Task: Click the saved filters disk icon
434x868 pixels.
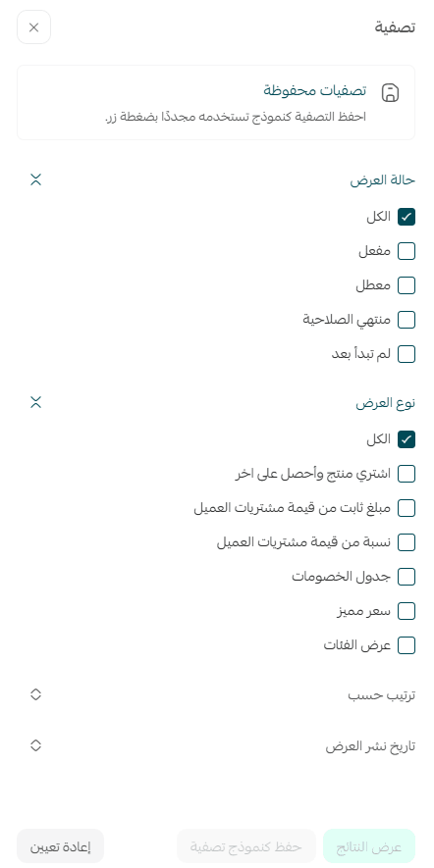Action: (390, 93)
